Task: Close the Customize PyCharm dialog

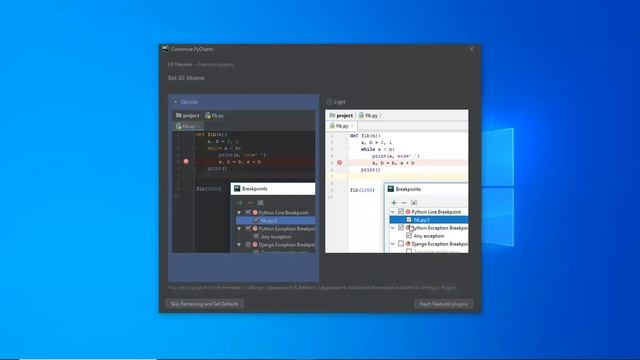Action: pos(471,49)
